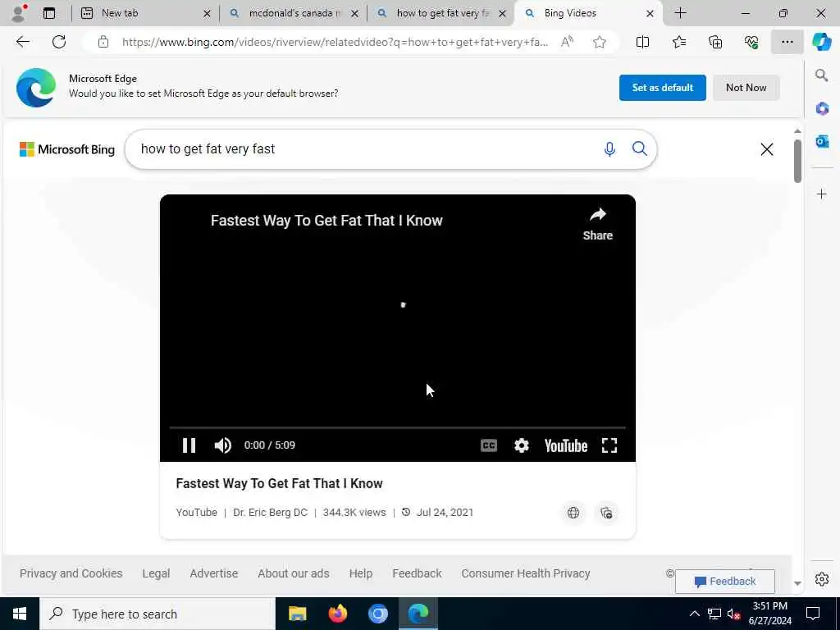Open the Favorites list icon
The image size is (840, 630).
[x=678, y=42]
